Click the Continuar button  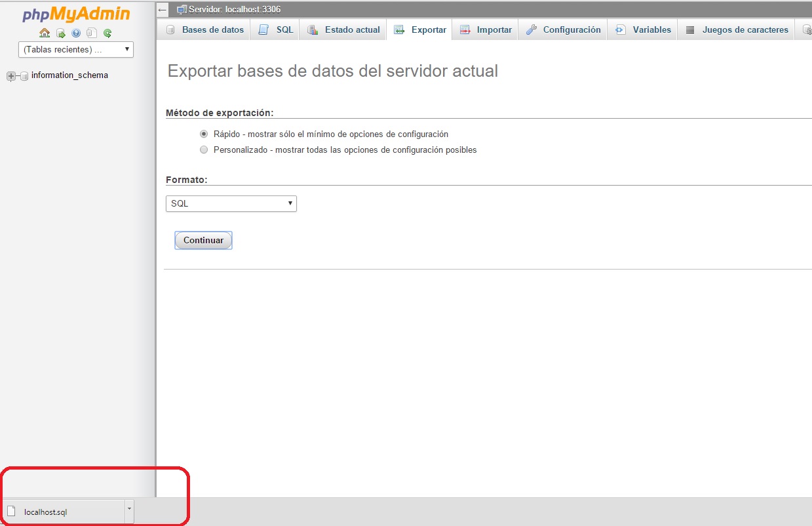tap(204, 240)
